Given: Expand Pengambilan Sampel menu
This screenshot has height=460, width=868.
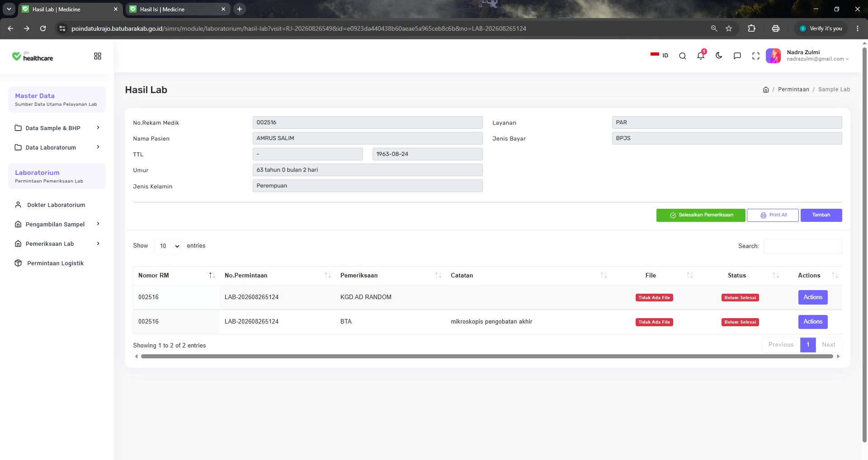Looking at the screenshot, I should click(x=57, y=224).
